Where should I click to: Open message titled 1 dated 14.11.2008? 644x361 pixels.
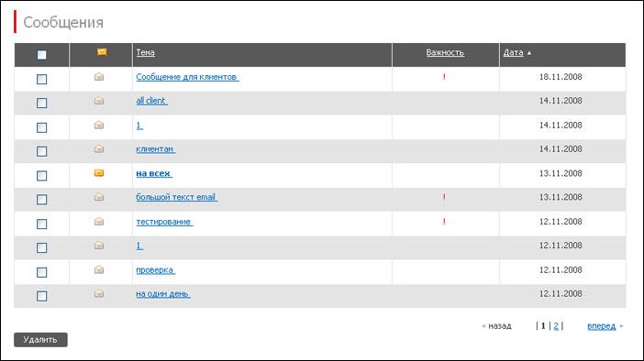(x=139, y=126)
